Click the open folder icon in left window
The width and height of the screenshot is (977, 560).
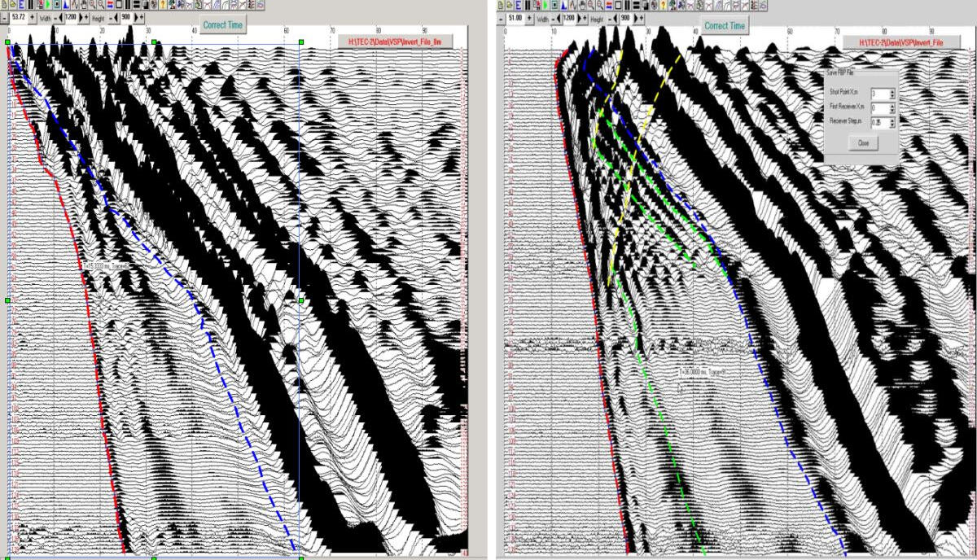pyautogui.click(x=13, y=4)
